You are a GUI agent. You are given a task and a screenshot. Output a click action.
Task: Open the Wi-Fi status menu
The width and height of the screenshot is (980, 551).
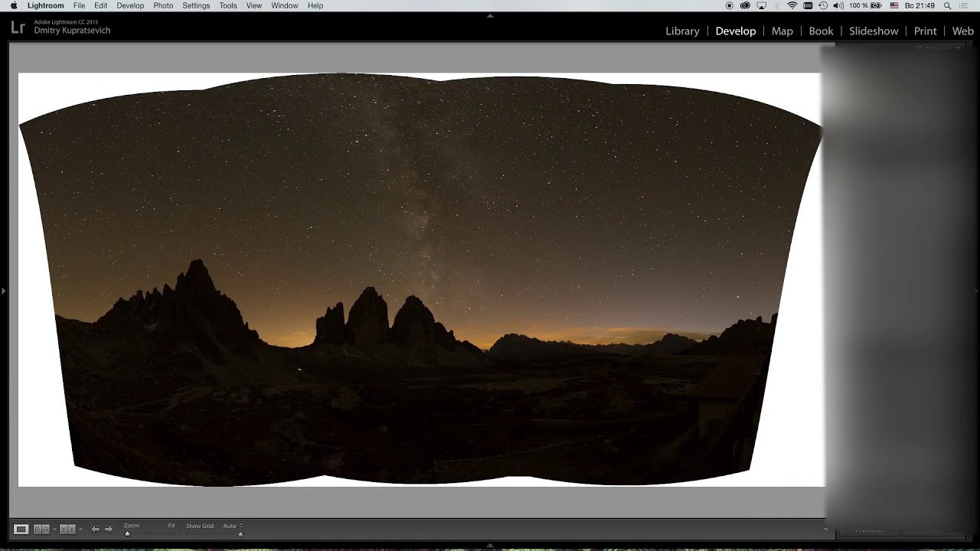click(x=792, y=5)
